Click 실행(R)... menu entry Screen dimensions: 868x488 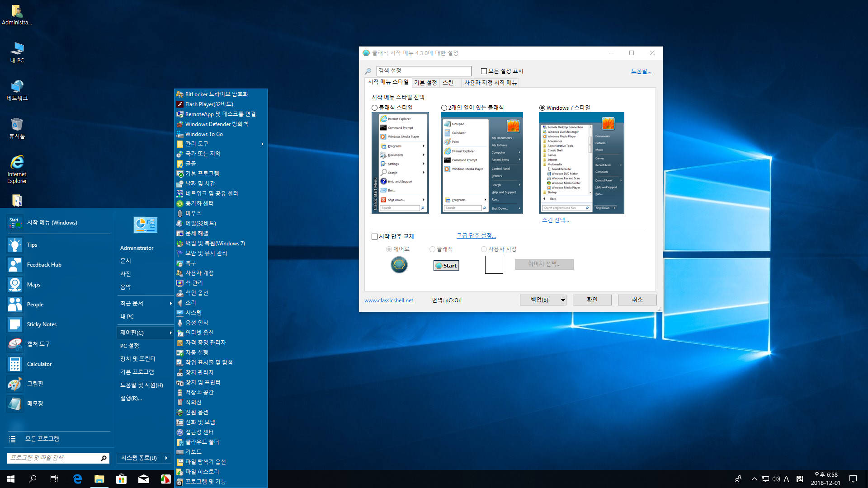(131, 399)
